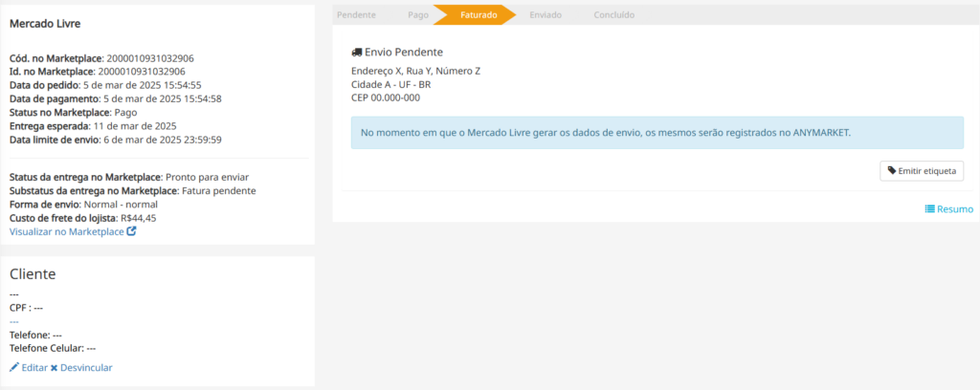This screenshot has width=980, height=390.
Task: Click the Cliente heading
Action: click(33, 274)
